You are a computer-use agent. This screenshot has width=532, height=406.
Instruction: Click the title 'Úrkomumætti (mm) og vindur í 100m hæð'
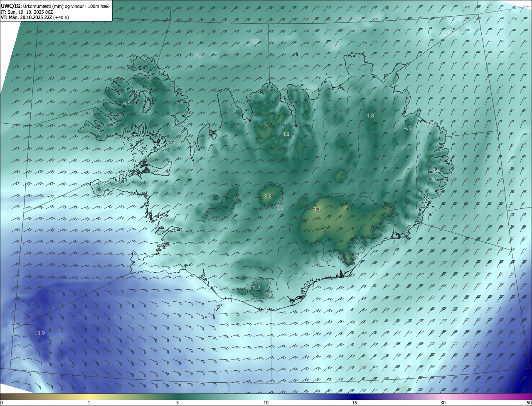pyautogui.click(x=66, y=6)
